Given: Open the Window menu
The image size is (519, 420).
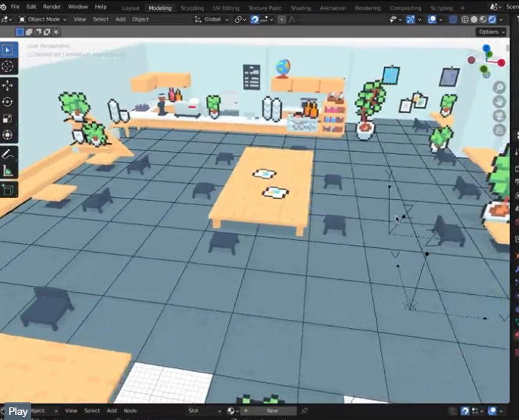Looking at the screenshot, I should click(78, 7).
